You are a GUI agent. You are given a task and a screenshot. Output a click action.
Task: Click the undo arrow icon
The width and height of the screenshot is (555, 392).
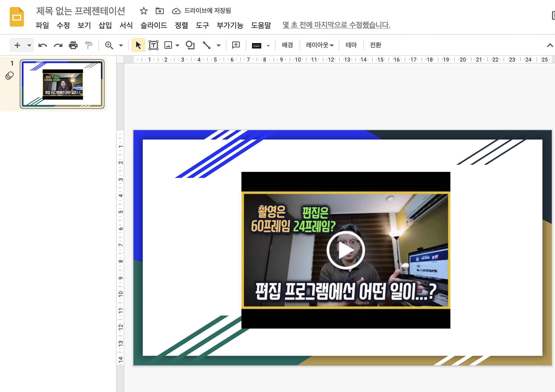pyautogui.click(x=43, y=45)
